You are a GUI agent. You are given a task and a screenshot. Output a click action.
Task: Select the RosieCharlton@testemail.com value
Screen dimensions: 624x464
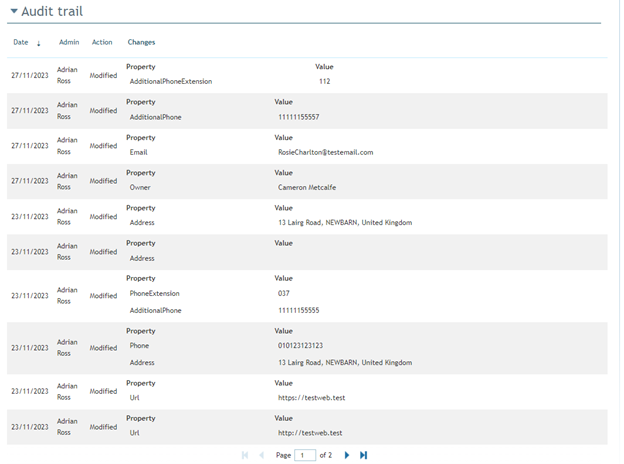(326, 152)
